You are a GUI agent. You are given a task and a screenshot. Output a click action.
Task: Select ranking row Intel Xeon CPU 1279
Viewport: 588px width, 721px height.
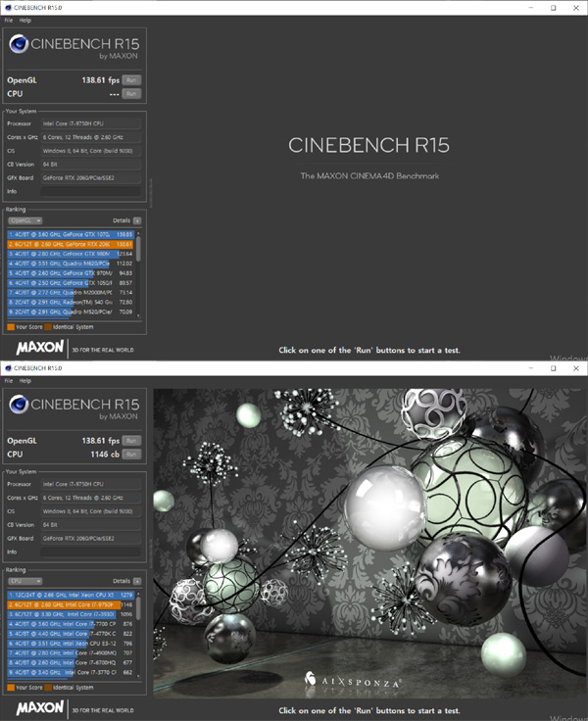(71, 595)
